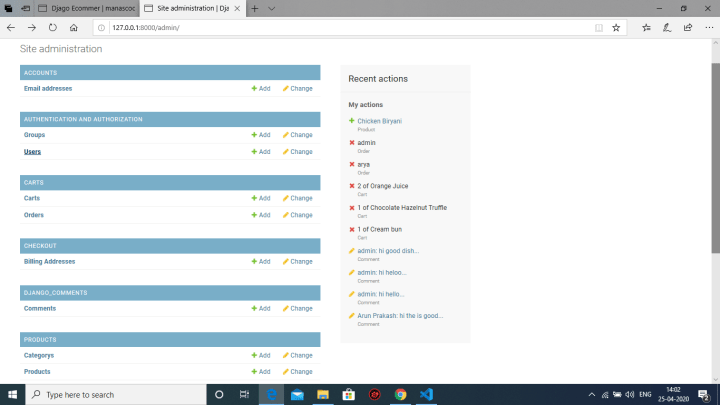720x405 pixels.
Task: Show tabs you've set aside icon
Action: coord(8,8)
